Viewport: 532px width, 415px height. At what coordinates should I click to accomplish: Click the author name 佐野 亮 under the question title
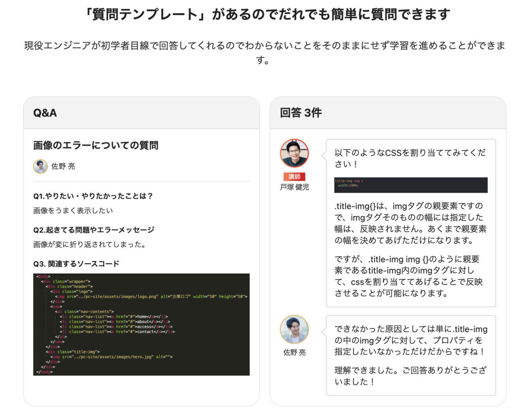(x=63, y=166)
